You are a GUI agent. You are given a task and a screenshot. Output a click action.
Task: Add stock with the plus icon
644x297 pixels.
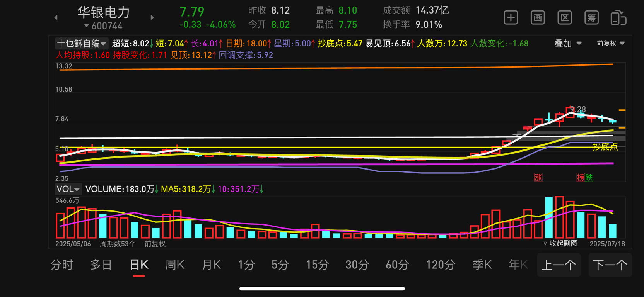point(511,18)
